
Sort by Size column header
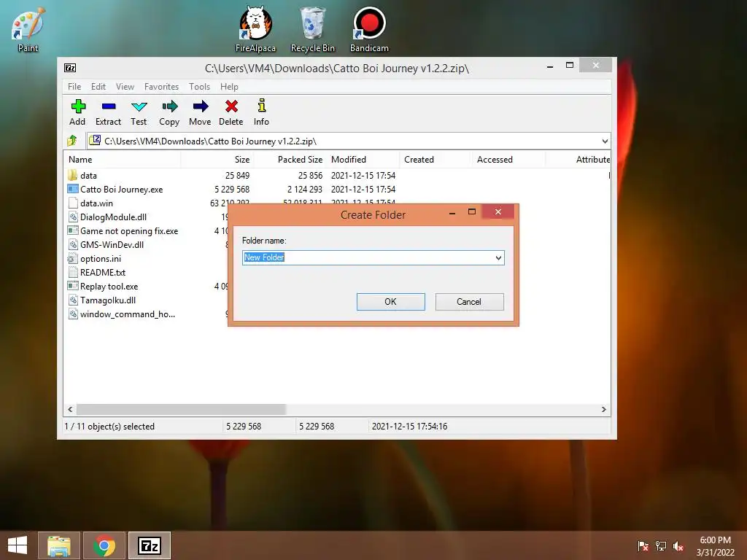click(217, 160)
